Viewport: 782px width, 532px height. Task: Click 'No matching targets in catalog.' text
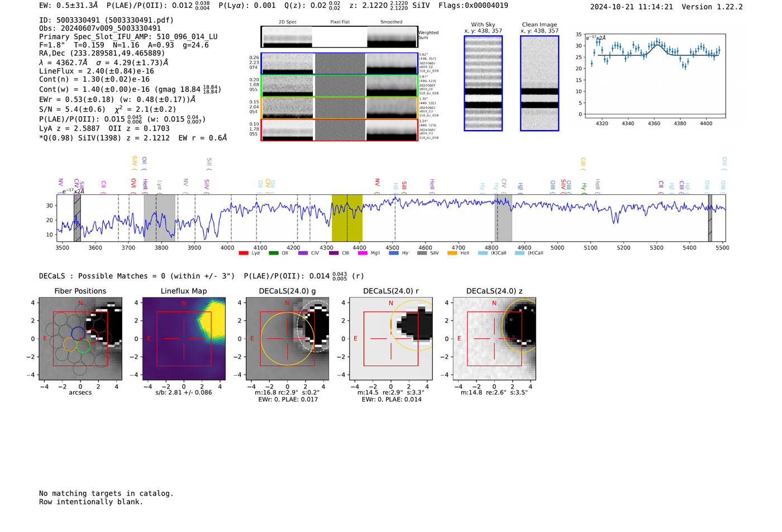pos(106,493)
